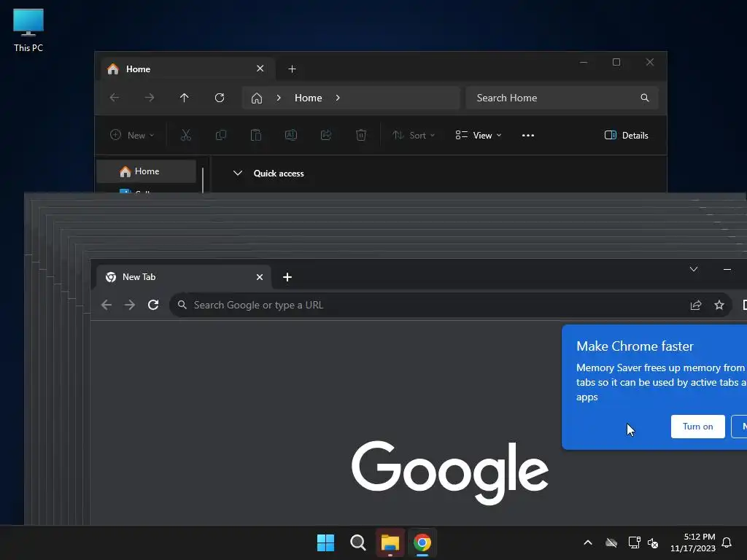Open the View dropdown in Explorer
The height and width of the screenshot is (560, 747).
pyautogui.click(x=478, y=135)
